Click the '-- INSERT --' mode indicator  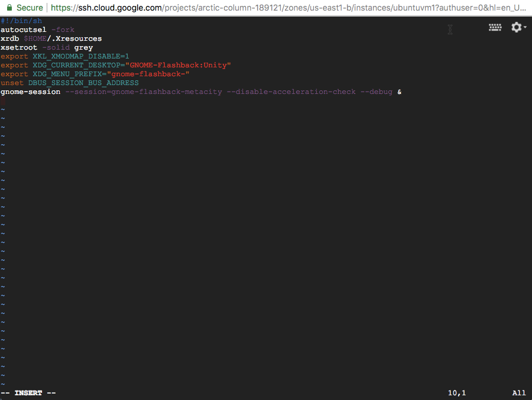point(28,393)
